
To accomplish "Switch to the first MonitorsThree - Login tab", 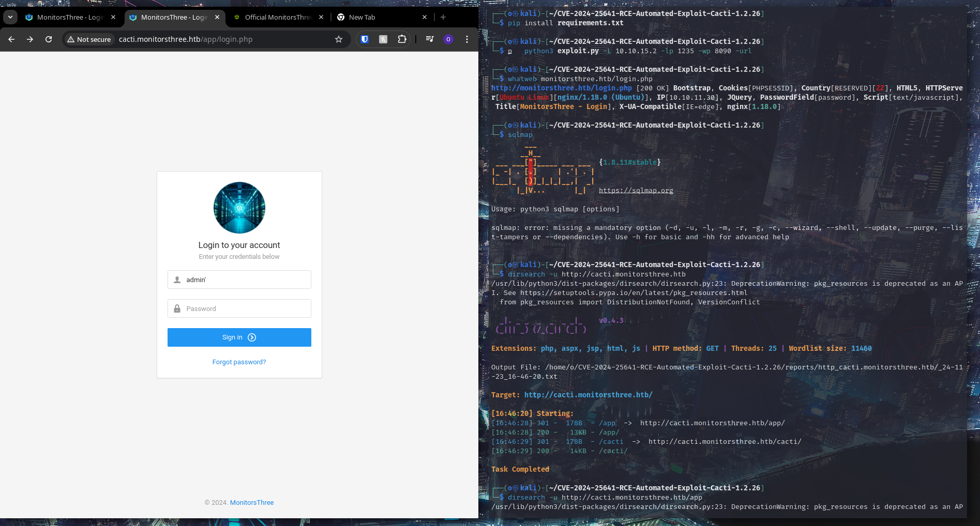I will click(71, 17).
